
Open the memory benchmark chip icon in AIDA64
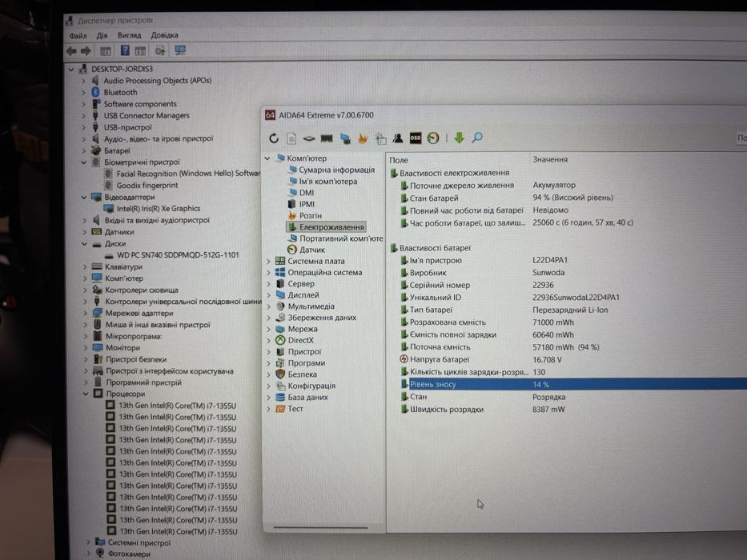tap(327, 138)
